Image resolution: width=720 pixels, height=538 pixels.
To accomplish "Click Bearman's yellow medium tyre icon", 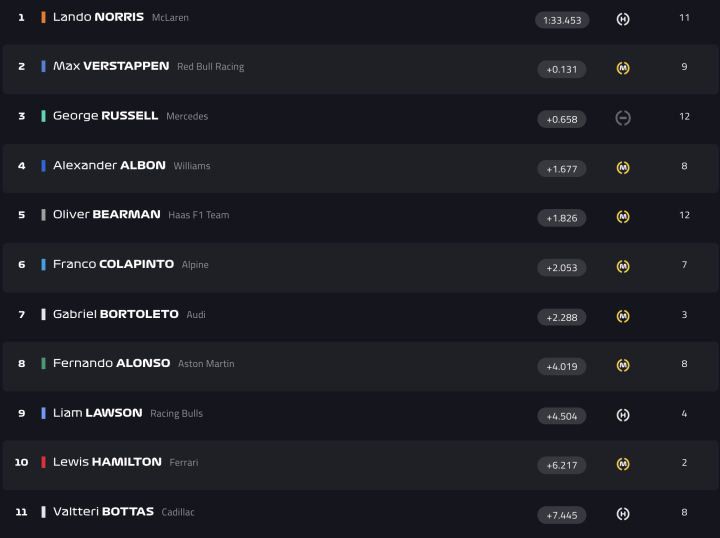I will tap(623, 217).
